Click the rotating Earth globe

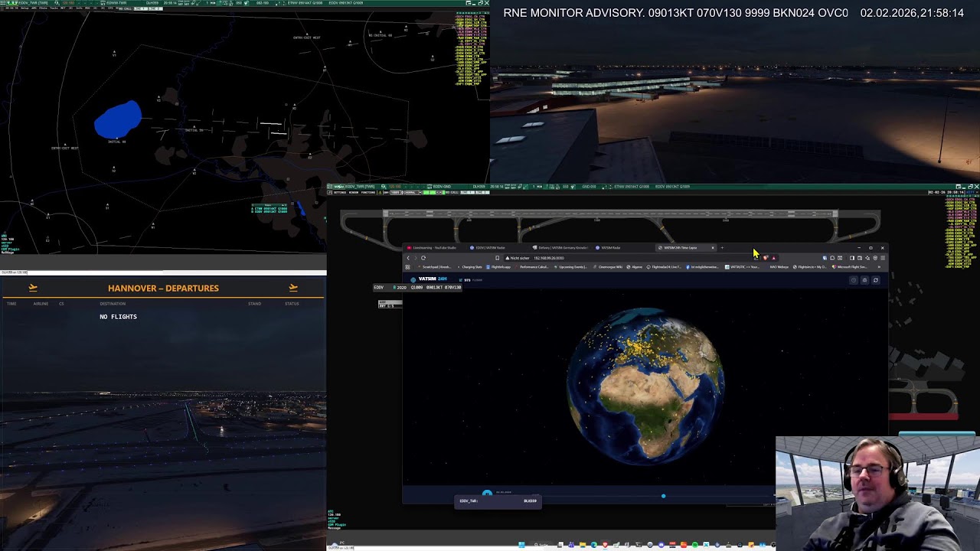pos(645,386)
